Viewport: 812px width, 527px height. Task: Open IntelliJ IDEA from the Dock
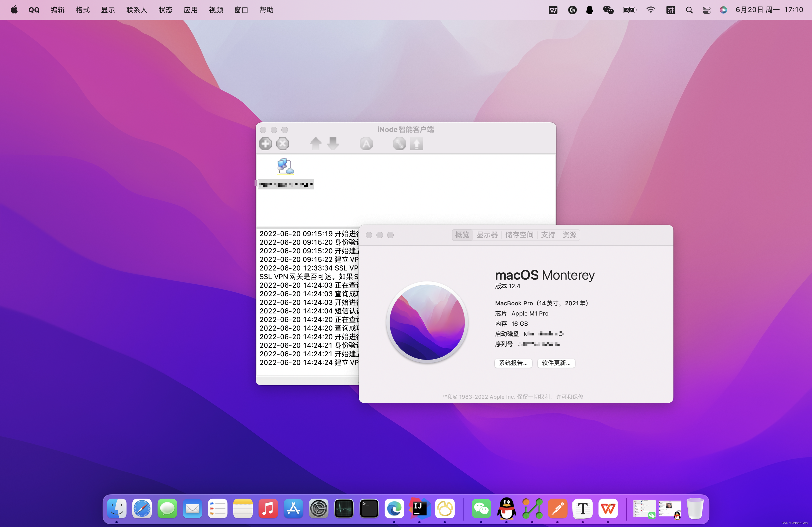click(419, 508)
